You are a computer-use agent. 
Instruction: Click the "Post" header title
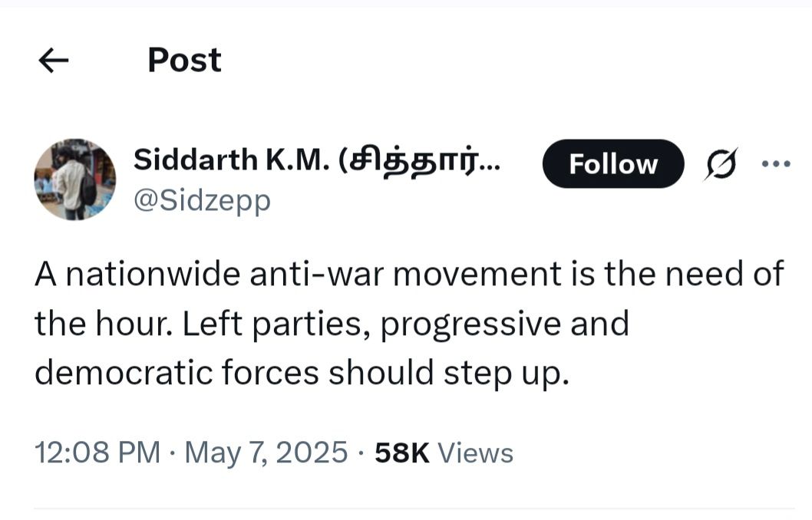point(184,60)
